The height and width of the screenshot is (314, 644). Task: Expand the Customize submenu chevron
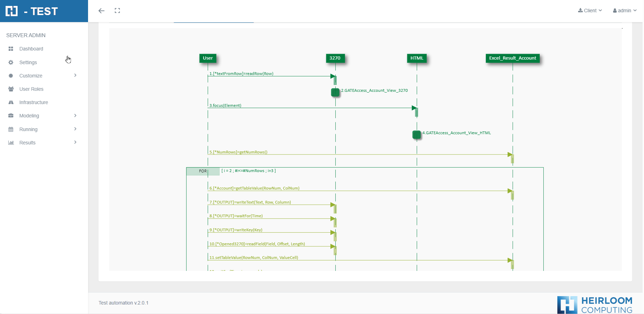pyautogui.click(x=75, y=75)
